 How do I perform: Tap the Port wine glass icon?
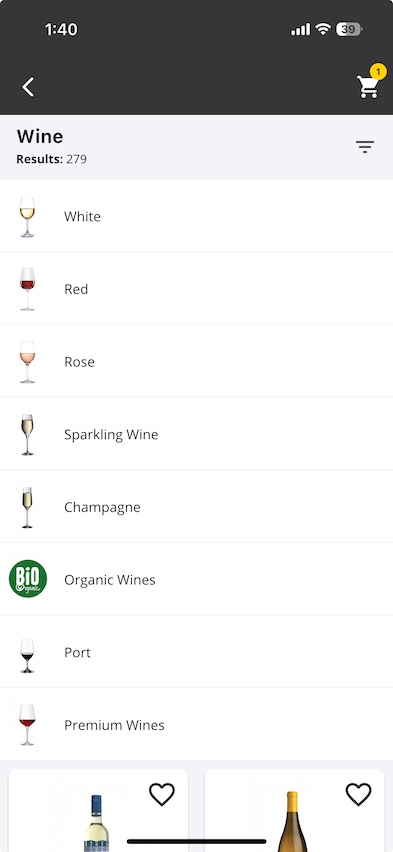point(27,655)
